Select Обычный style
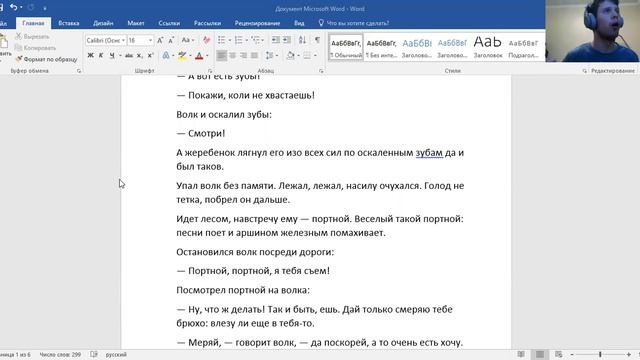 346,47
